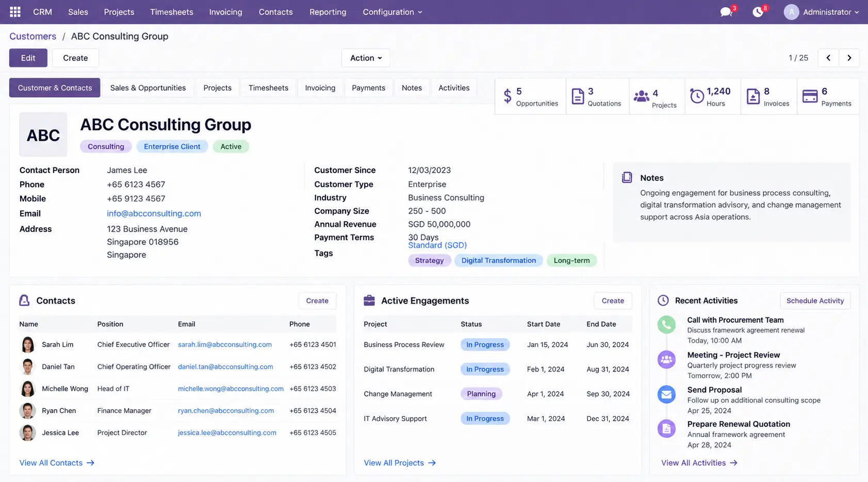868x482 pixels.
Task: Open the Payments card stat button
Action: tap(828, 96)
